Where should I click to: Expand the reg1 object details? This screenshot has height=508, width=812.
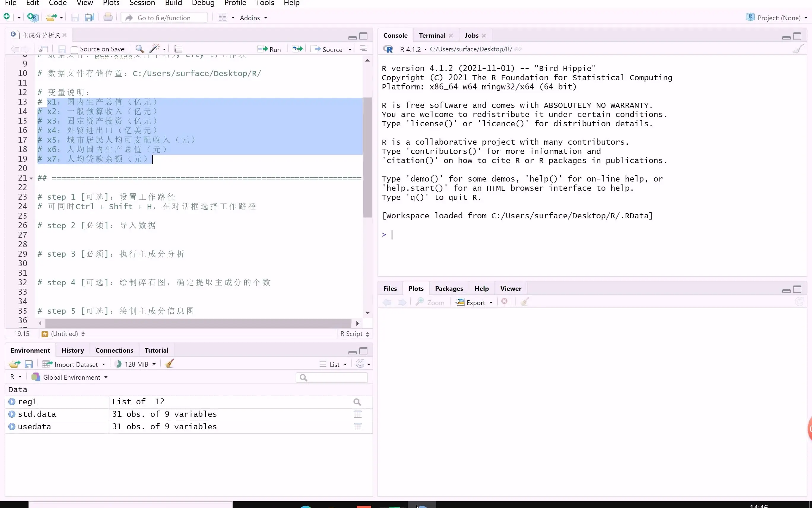click(x=12, y=401)
